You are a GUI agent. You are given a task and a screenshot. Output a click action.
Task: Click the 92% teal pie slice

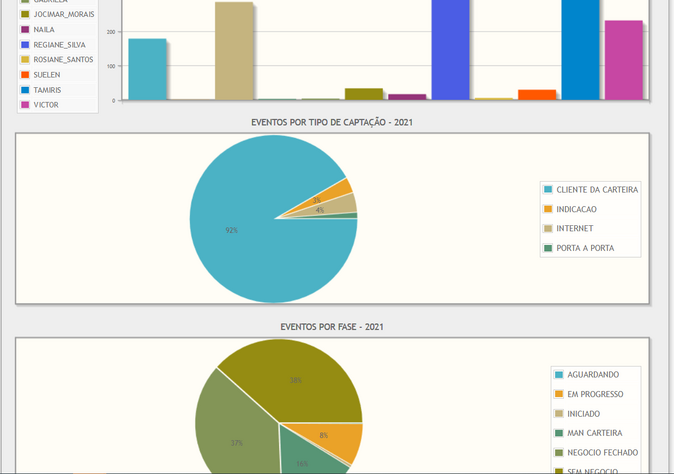[x=232, y=230]
